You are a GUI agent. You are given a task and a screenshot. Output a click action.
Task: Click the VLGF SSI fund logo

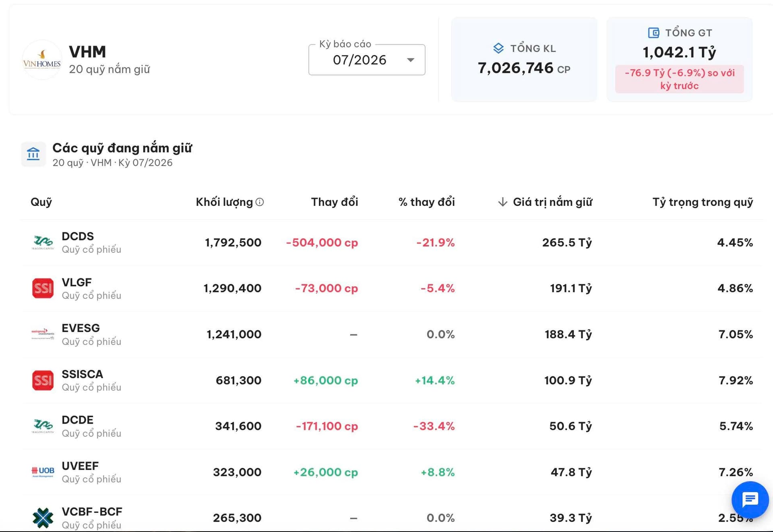tap(43, 288)
